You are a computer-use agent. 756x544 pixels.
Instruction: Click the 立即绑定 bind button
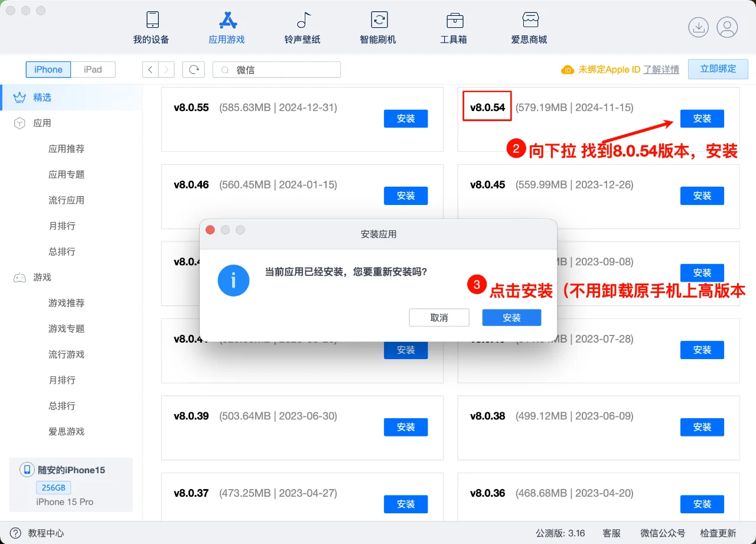[x=718, y=69]
